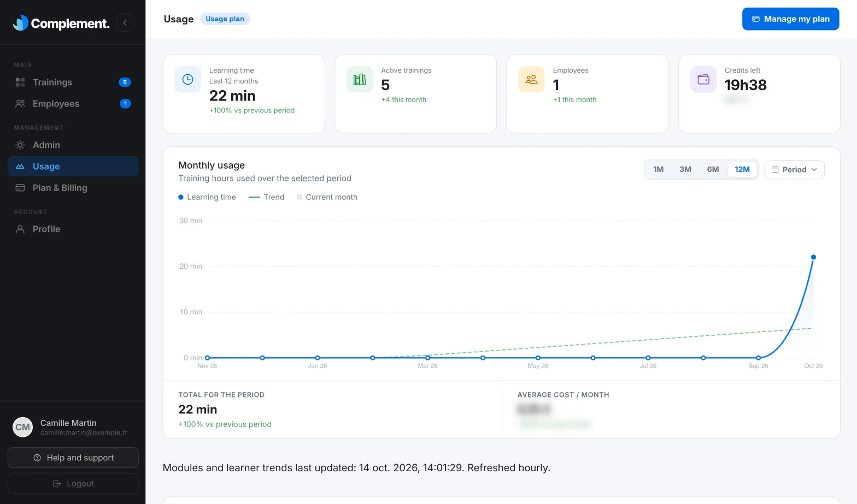This screenshot has height=504, width=857.
Task: Click the "Monthly usage" chart heading
Action: (x=212, y=165)
